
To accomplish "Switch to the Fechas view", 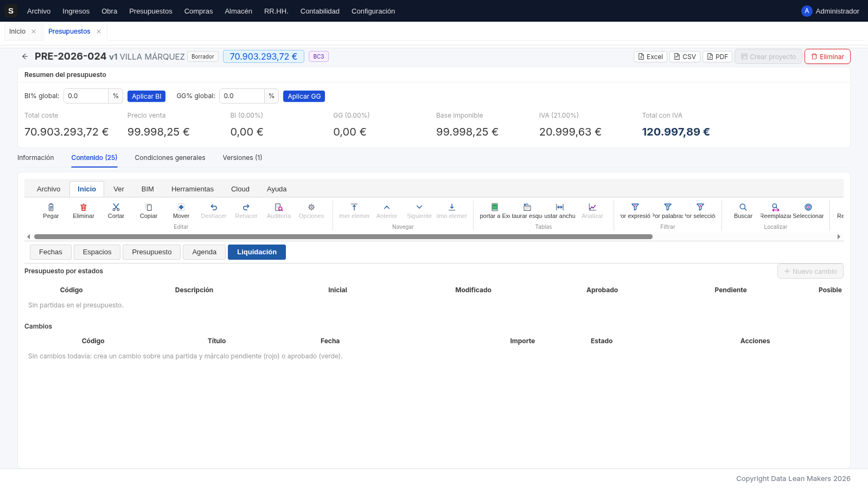I will tap(50, 252).
